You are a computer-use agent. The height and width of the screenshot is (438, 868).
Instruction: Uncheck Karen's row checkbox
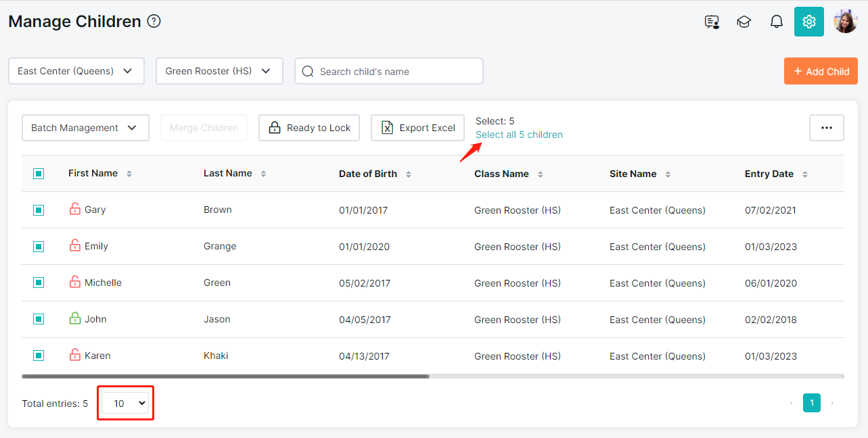[x=39, y=356]
